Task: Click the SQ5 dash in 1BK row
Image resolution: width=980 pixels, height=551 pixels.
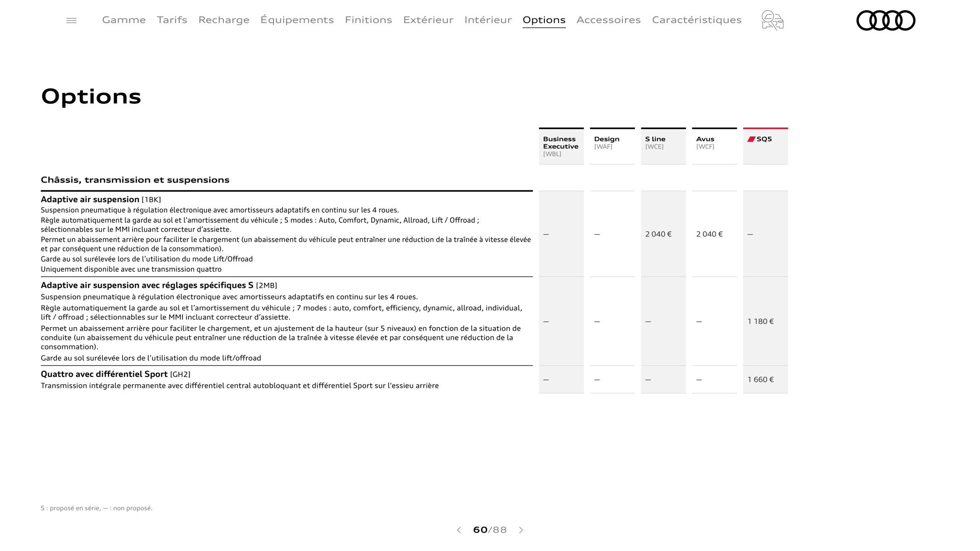Action: click(750, 234)
